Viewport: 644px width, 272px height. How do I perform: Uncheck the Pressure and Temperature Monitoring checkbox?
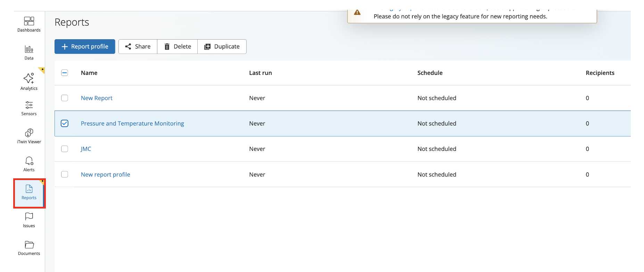pos(65,124)
